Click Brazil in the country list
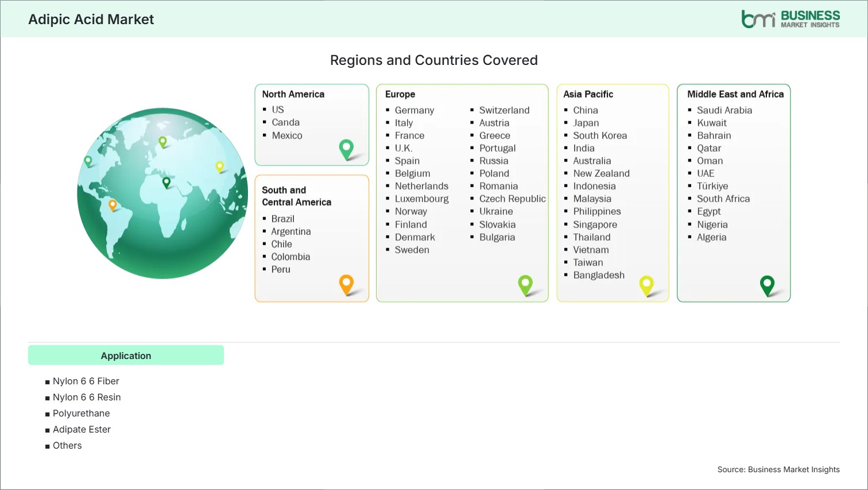Viewport: 868px width, 490px height. pos(283,219)
